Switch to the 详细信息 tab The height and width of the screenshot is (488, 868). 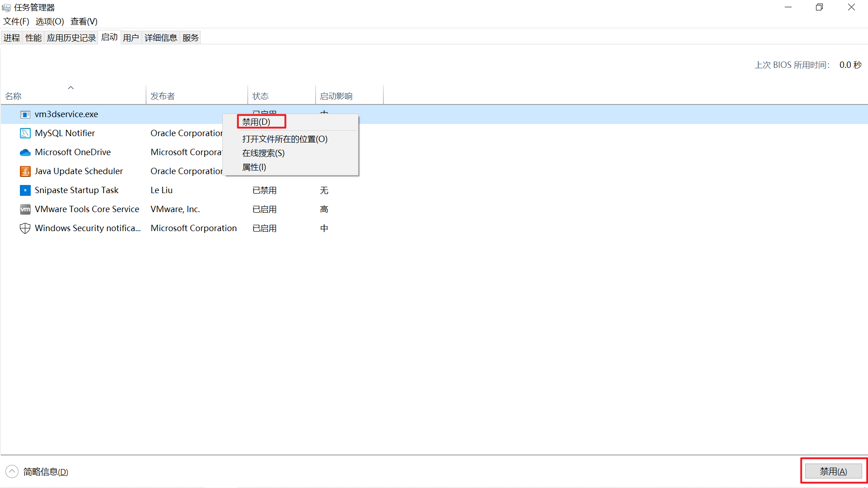[x=161, y=38]
